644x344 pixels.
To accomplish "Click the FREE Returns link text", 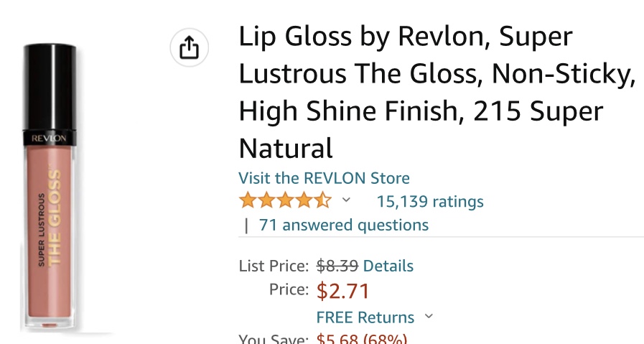I will [365, 317].
